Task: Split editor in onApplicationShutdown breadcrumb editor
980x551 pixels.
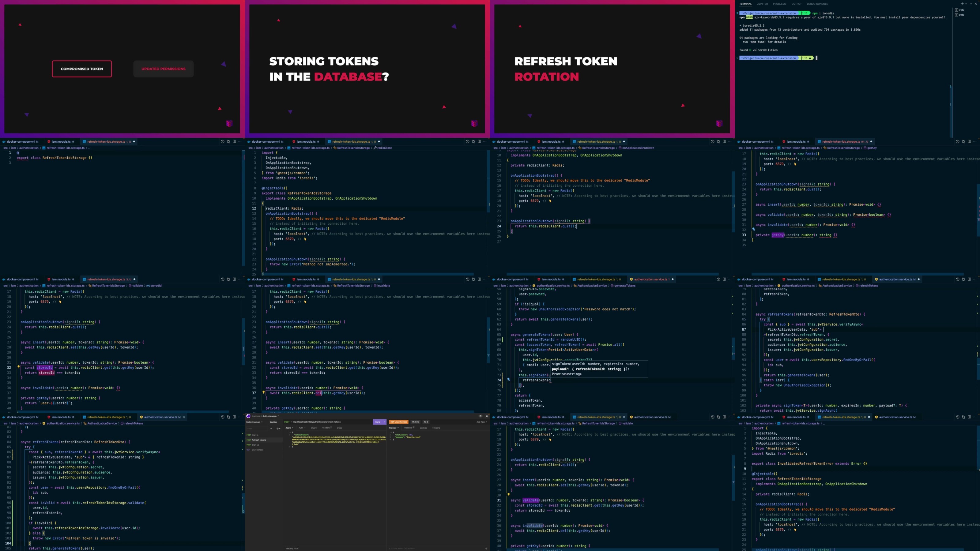Action: click(x=724, y=141)
